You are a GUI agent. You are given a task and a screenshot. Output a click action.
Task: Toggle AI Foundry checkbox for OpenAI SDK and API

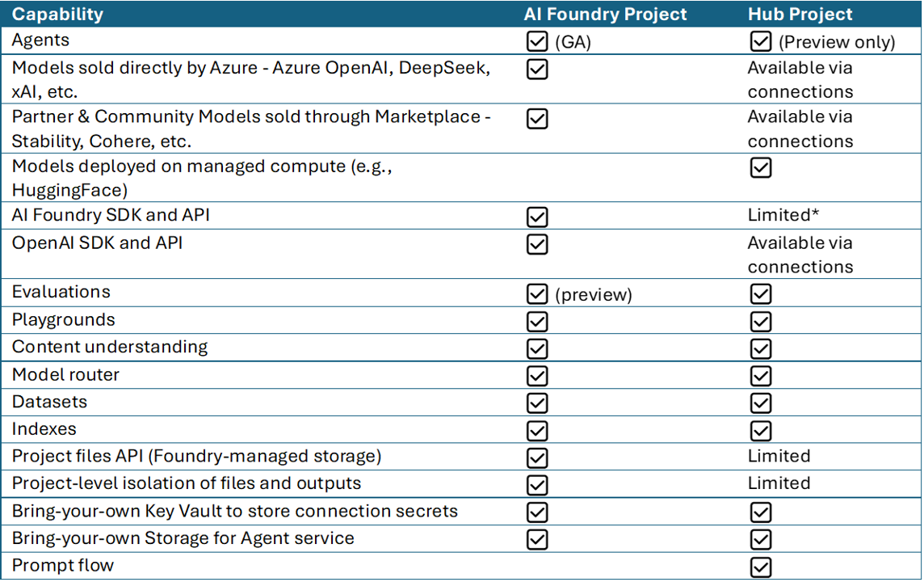(537, 244)
